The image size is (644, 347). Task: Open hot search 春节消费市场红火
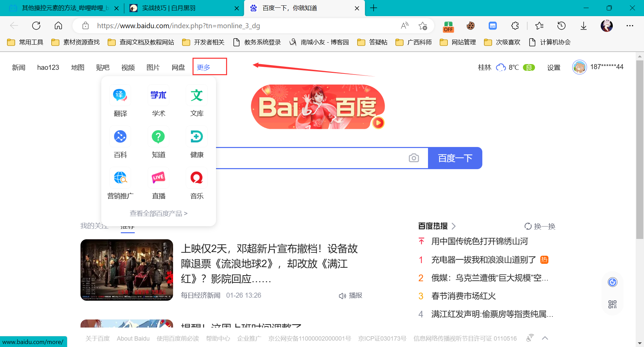click(x=464, y=296)
